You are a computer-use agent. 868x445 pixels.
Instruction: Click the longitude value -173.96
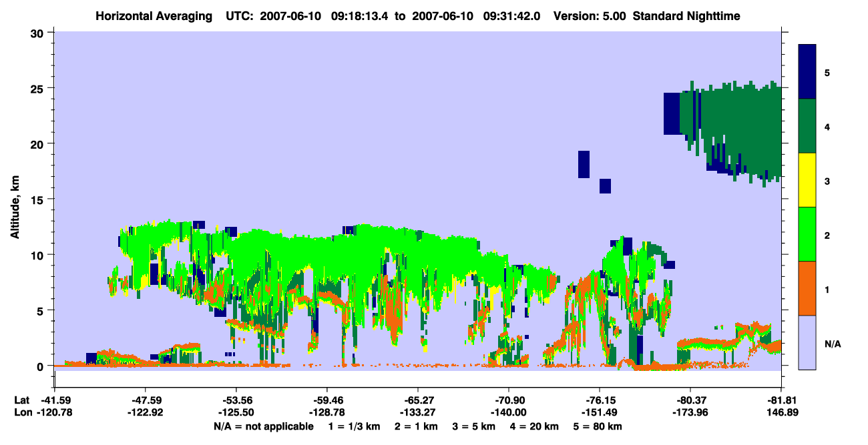[690, 413]
